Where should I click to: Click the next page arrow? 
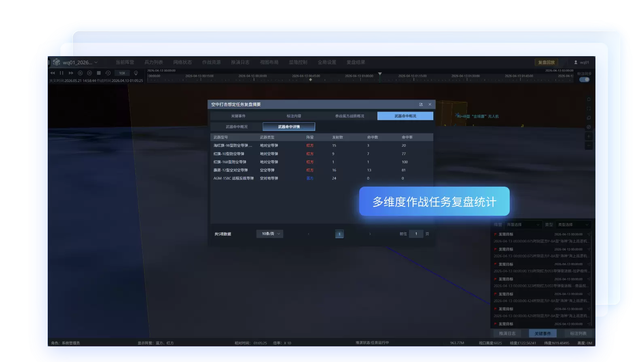tap(370, 234)
